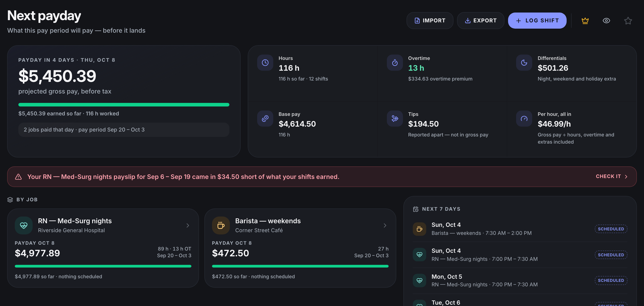Click Check It on the payslip alert
This screenshot has width=644, height=306.
pos(612,176)
